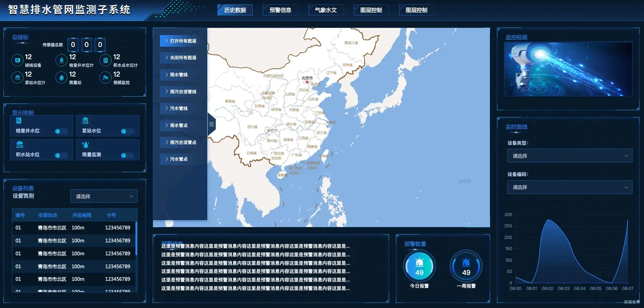Open the 设备类型 dropdown

tap(570, 156)
